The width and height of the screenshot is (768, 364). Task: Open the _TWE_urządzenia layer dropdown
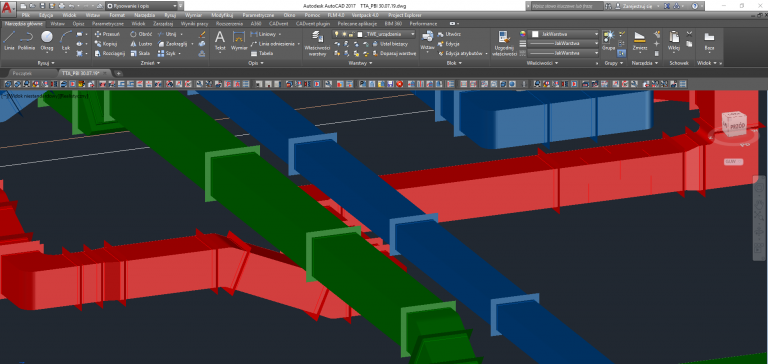[x=387, y=34]
